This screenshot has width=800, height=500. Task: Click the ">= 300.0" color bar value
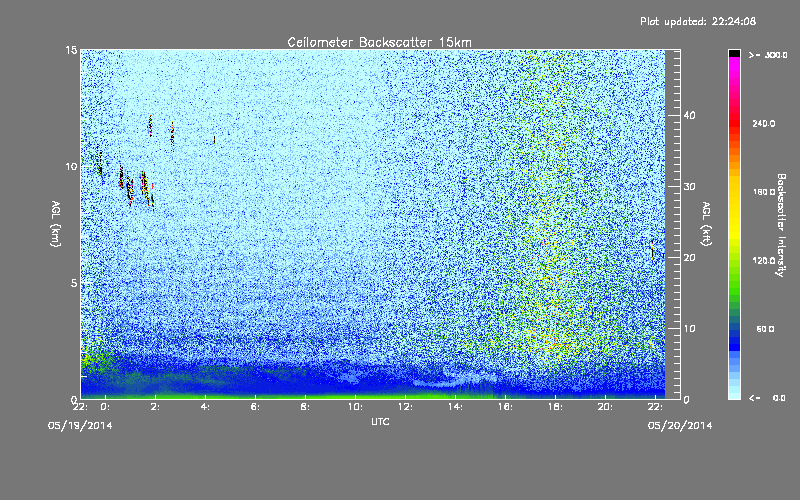coord(768,55)
